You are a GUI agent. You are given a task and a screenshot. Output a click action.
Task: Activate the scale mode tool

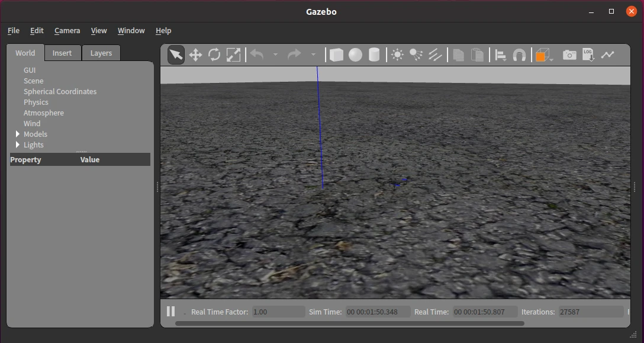[x=233, y=55]
